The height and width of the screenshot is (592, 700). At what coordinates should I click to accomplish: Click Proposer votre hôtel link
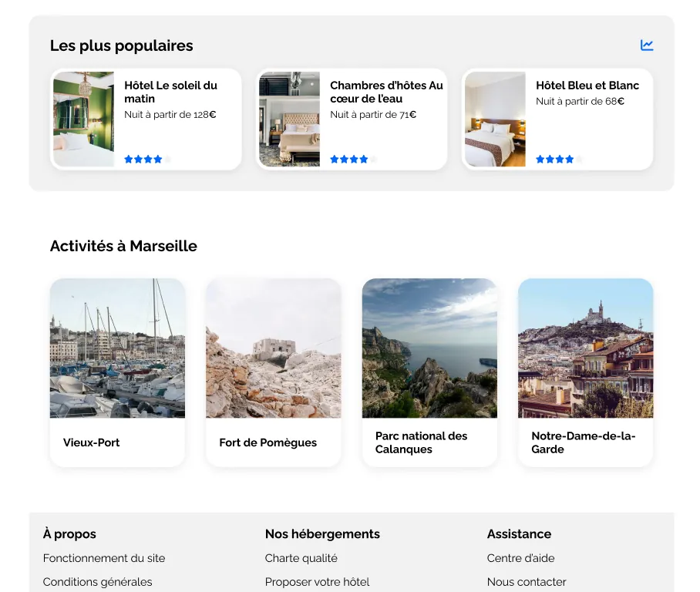pos(317,582)
